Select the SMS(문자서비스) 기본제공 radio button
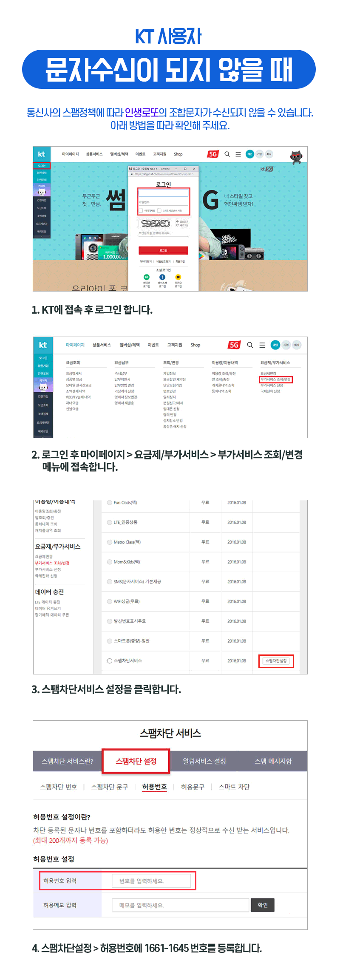 pos(110,582)
